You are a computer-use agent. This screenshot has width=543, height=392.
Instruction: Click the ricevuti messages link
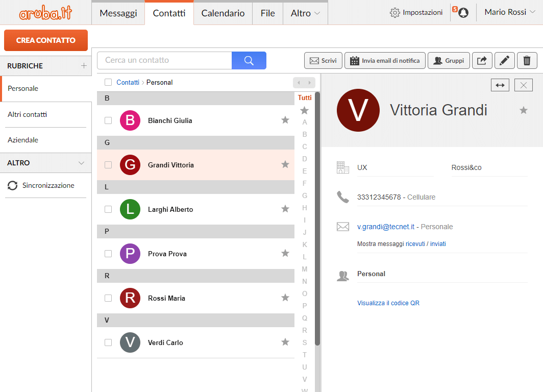(x=415, y=244)
